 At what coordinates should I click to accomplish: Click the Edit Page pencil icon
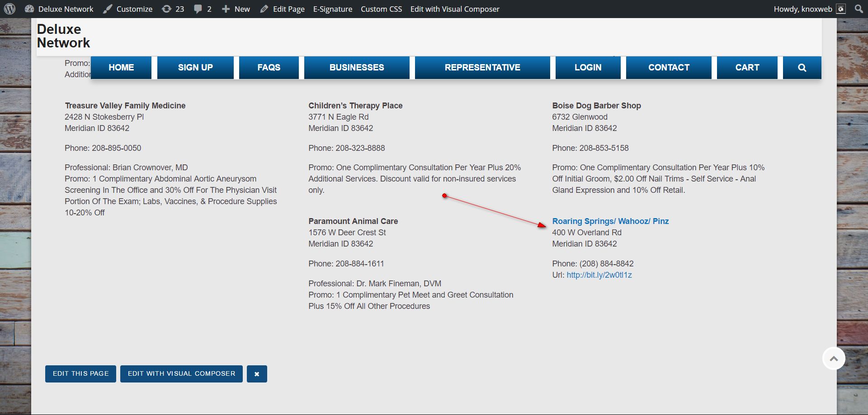(x=264, y=9)
